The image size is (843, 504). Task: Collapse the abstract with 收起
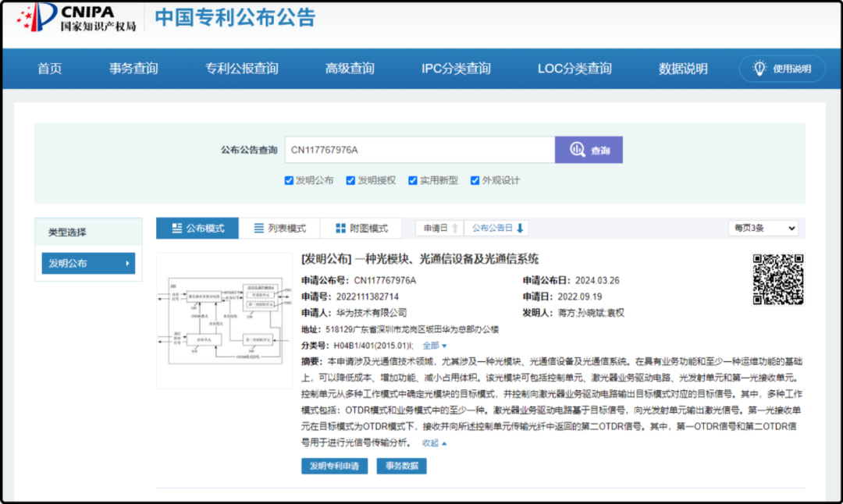(x=435, y=442)
